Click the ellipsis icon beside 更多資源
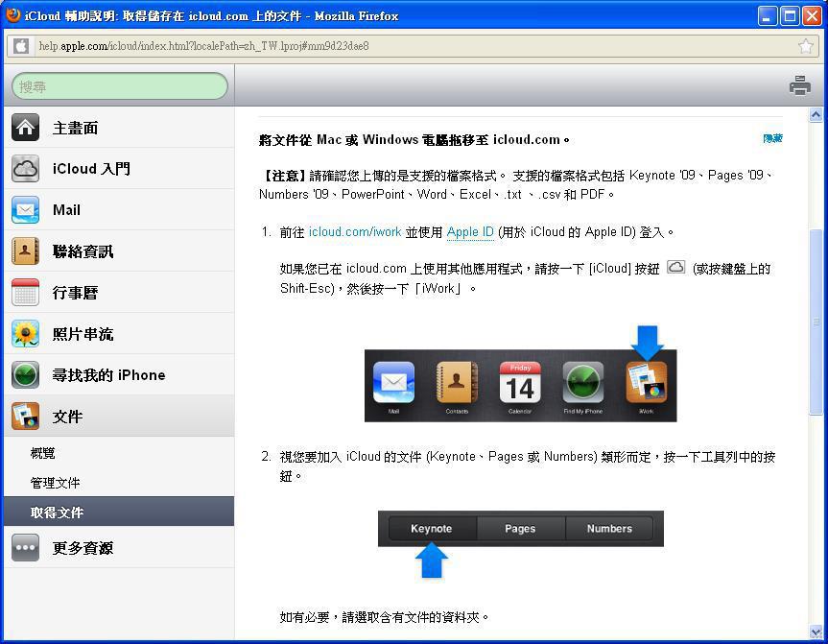 [25, 547]
